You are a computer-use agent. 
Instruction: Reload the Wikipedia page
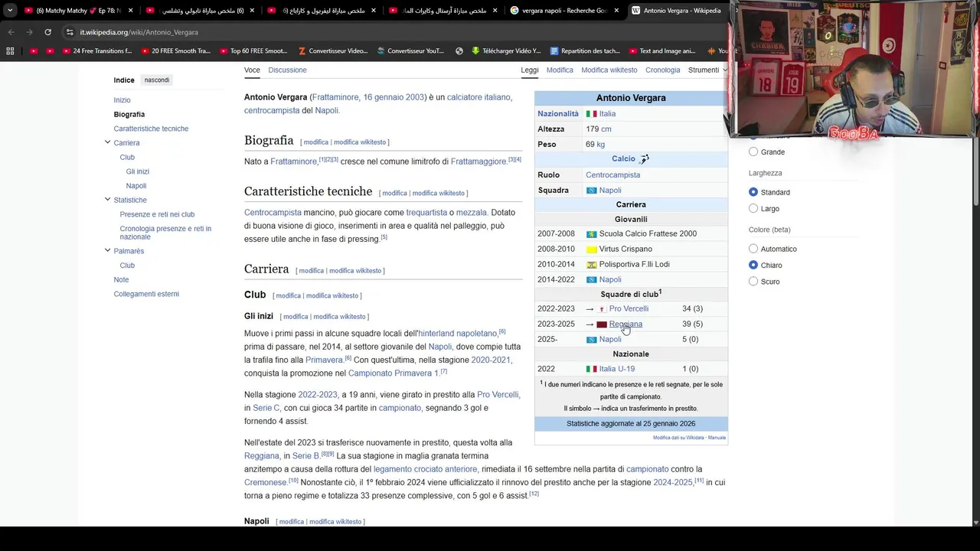[x=47, y=32]
